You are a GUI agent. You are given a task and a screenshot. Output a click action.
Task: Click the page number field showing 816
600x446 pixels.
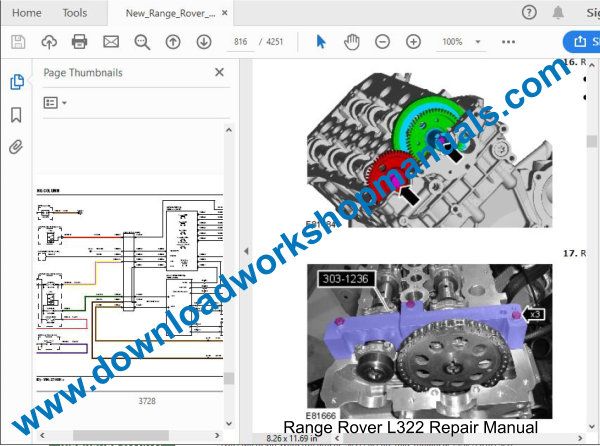coord(241,42)
